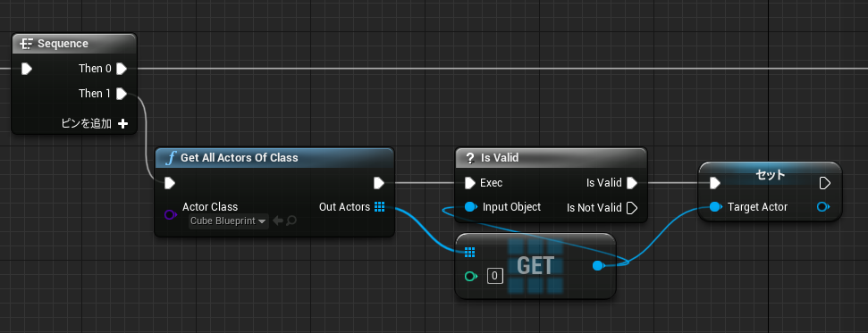The image size is (868, 333).
Task: Click the セット node exec input pin
Action: click(714, 182)
